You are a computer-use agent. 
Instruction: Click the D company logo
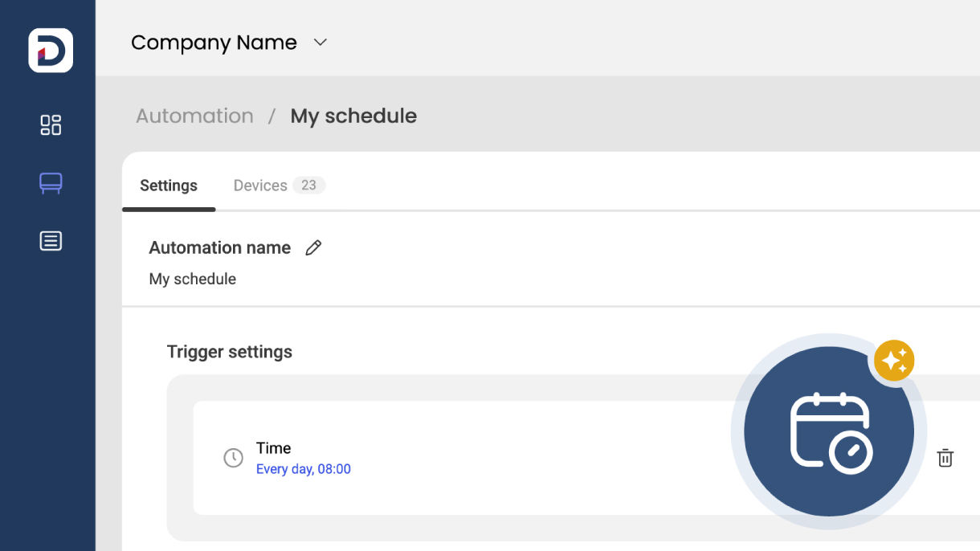[x=49, y=50]
